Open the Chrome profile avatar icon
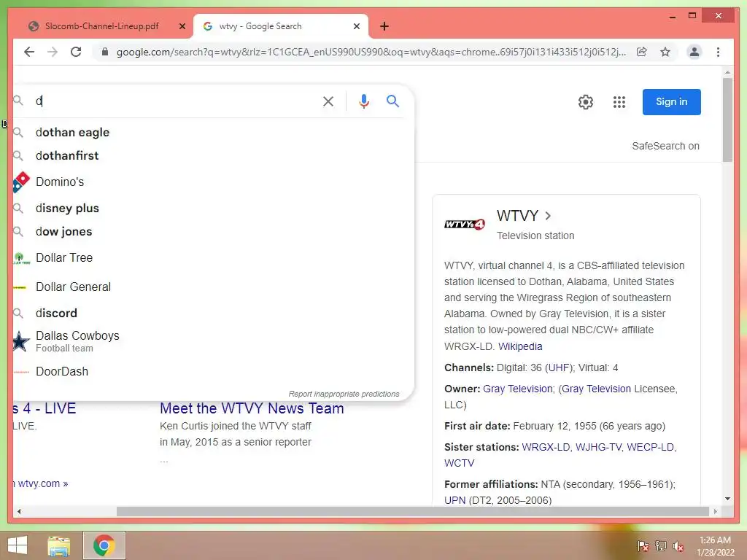Screen dimensions: 747x560 coord(694,52)
